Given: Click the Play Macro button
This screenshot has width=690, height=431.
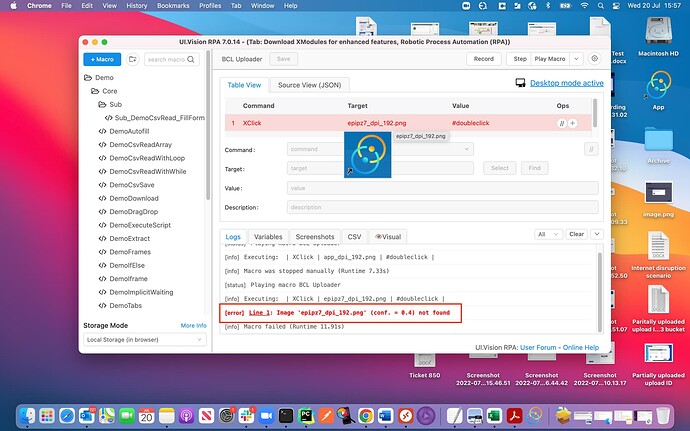Looking at the screenshot, I should (x=550, y=59).
